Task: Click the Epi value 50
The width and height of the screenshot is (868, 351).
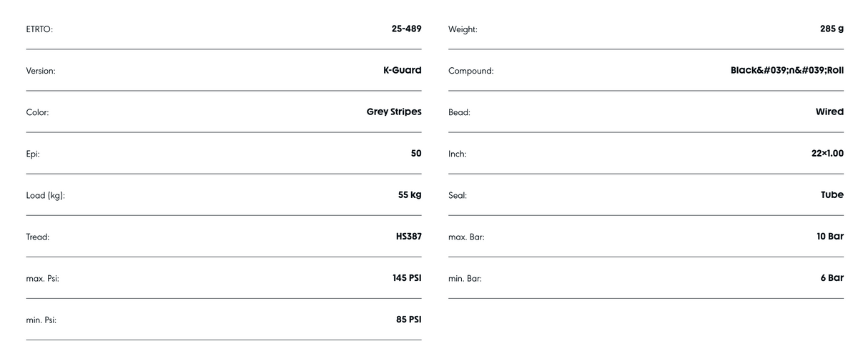Action: 416,154
